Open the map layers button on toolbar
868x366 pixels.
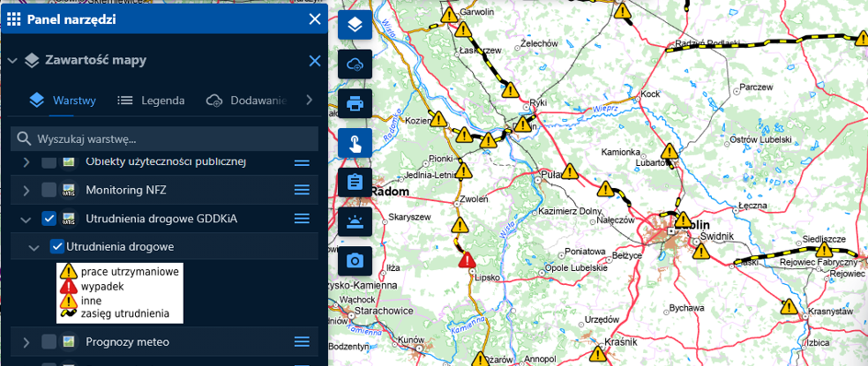pos(355,25)
